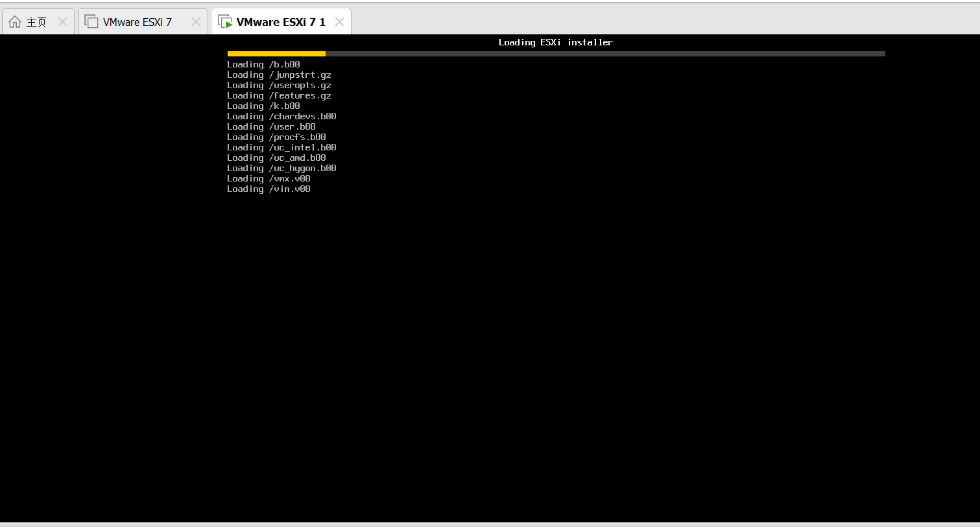Close the VMware ESXi 7 tab
This screenshot has width=980, height=529.
(x=196, y=21)
